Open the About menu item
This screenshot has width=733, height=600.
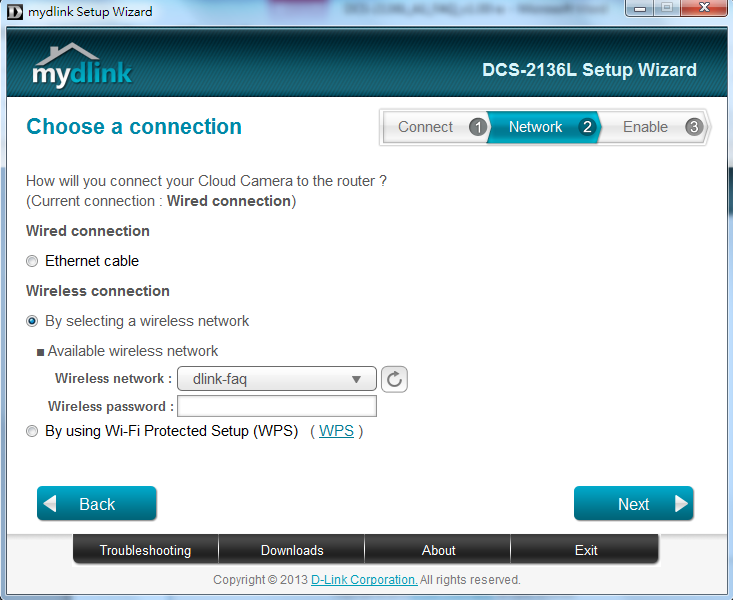coord(438,550)
